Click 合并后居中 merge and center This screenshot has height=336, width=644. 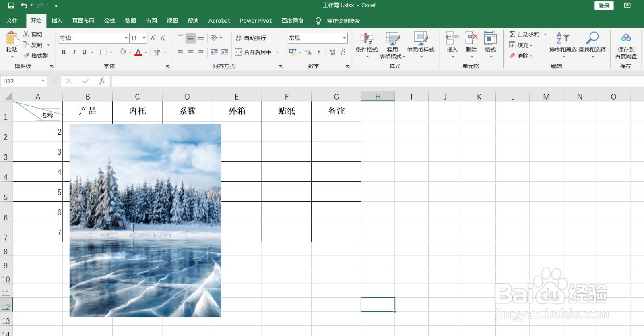click(x=254, y=52)
